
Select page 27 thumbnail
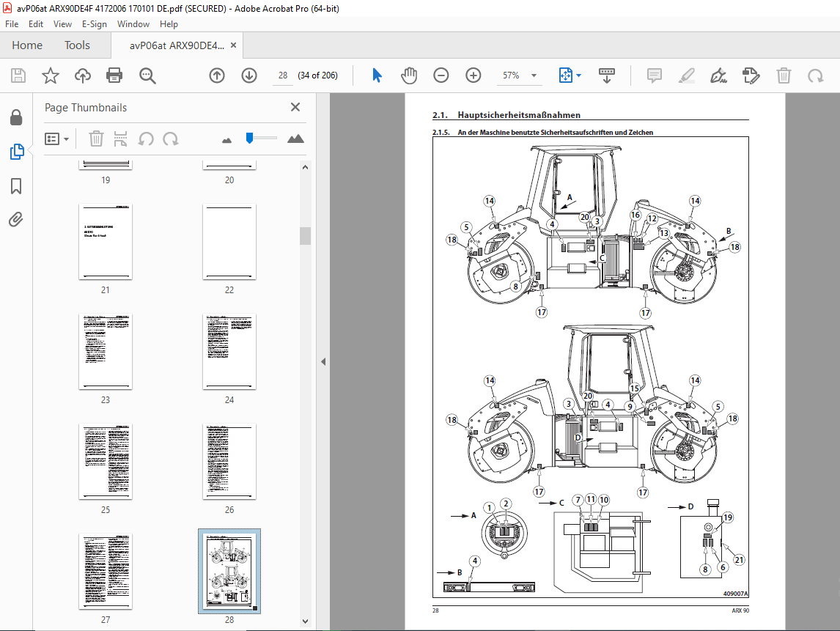coord(106,571)
